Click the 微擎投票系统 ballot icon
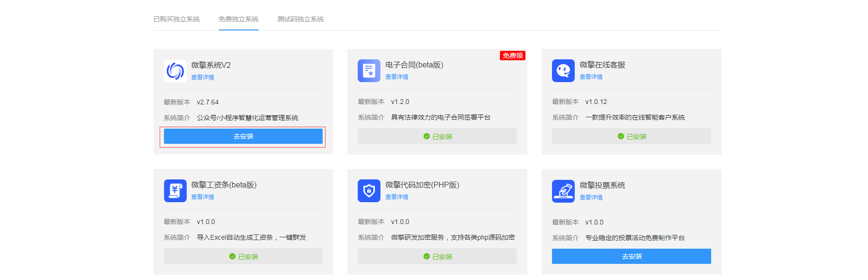Image resolution: width=868 pixels, height=280 pixels. pos(563,191)
